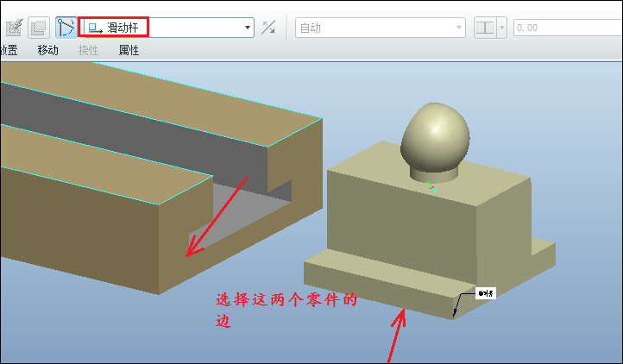Click the slider icon beside 滑动杆 text
Image resolution: width=623 pixels, height=364 pixels.
[95, 28]
